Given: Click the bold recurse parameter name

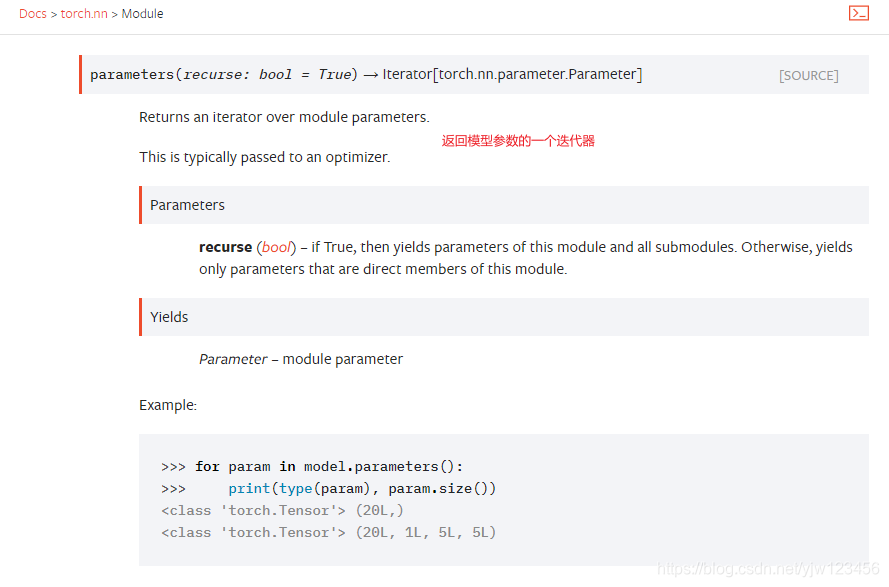Looking at the screenshot, I should 225,247.
